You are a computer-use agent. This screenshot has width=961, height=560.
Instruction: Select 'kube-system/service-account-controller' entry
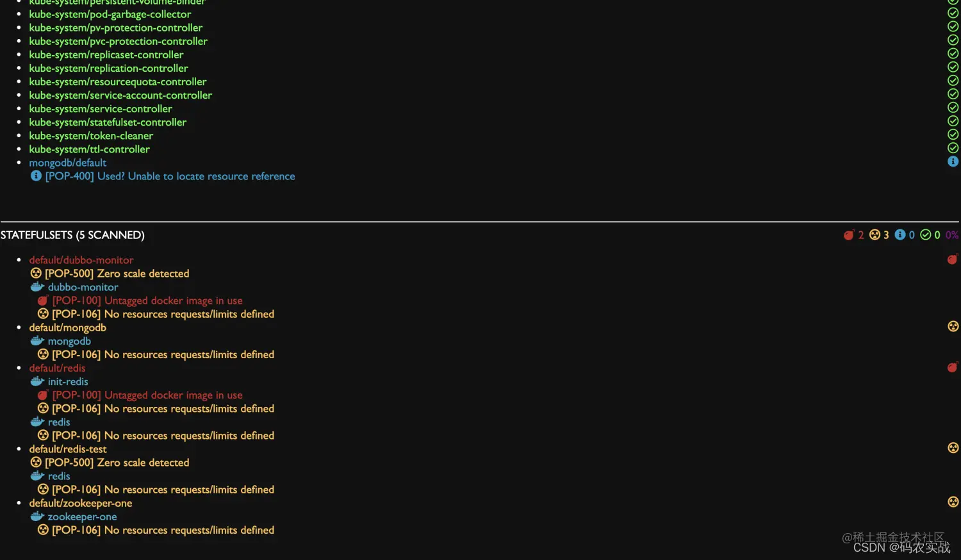[120, 95]
